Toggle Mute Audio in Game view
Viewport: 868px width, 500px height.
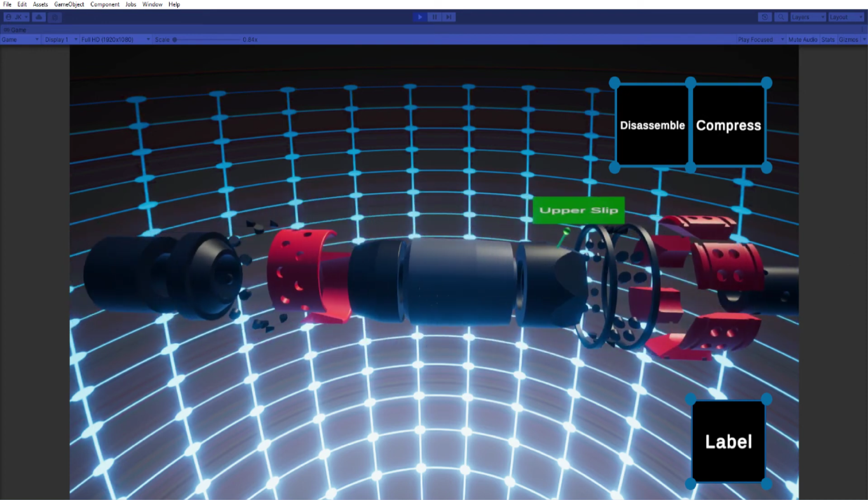(803, 40)
